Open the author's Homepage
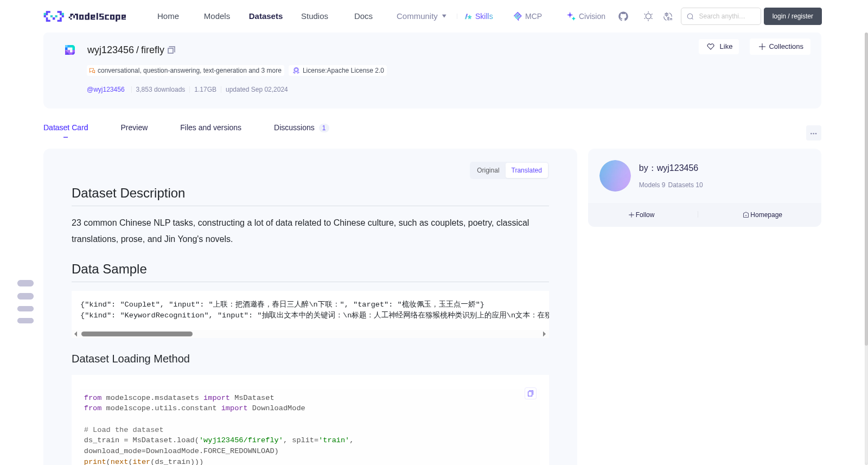This screenshot has height=465, width=868. 762,215
